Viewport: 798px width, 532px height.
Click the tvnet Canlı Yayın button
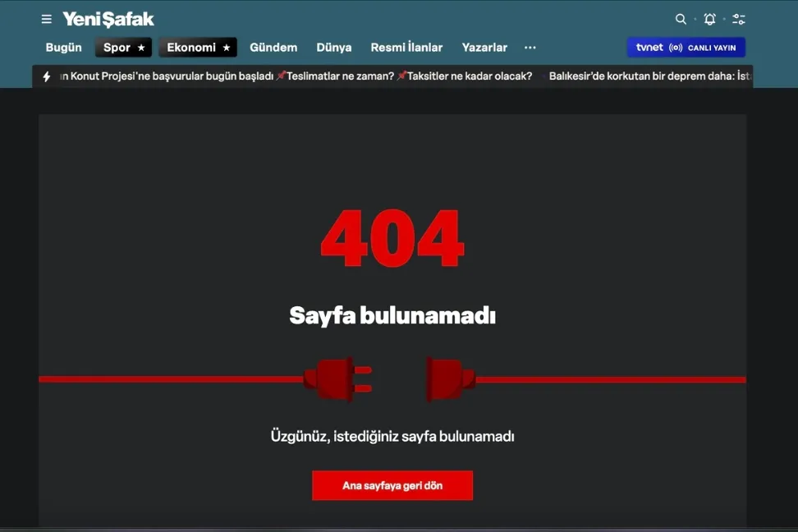coord(686,48)
